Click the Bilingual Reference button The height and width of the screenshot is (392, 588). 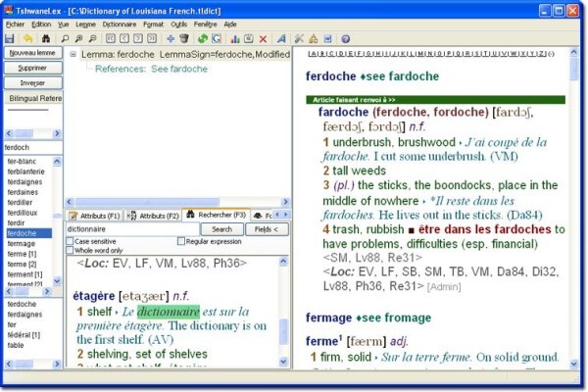[x=33, y=98]
